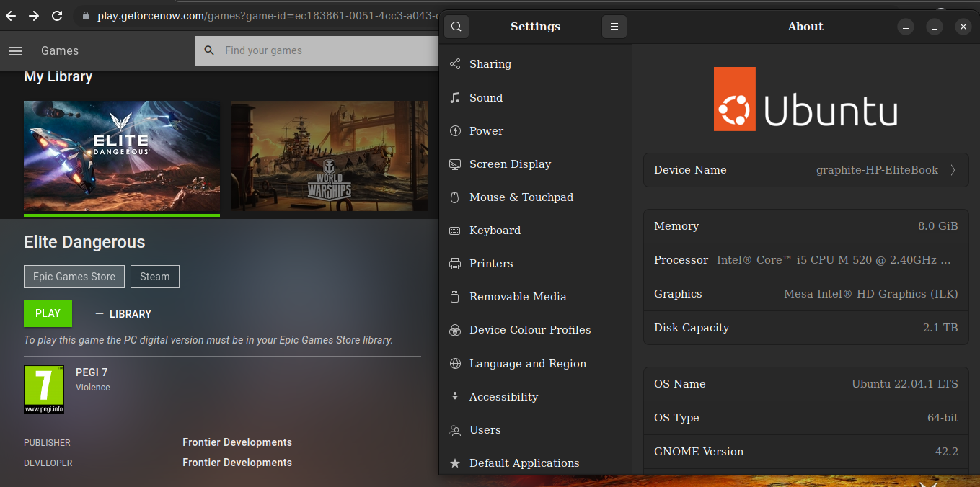Select the Steam store option
Image resolution: width=980 pixels, height=487 pixels.
pyautogui.click(x=155, y=277)
